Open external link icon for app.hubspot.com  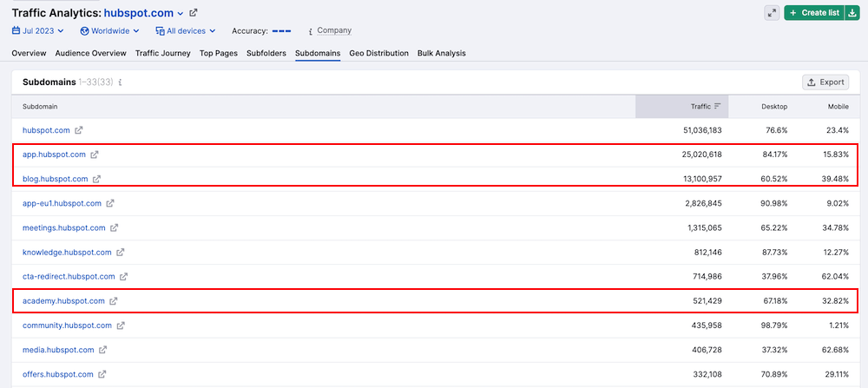click(95, 155)
